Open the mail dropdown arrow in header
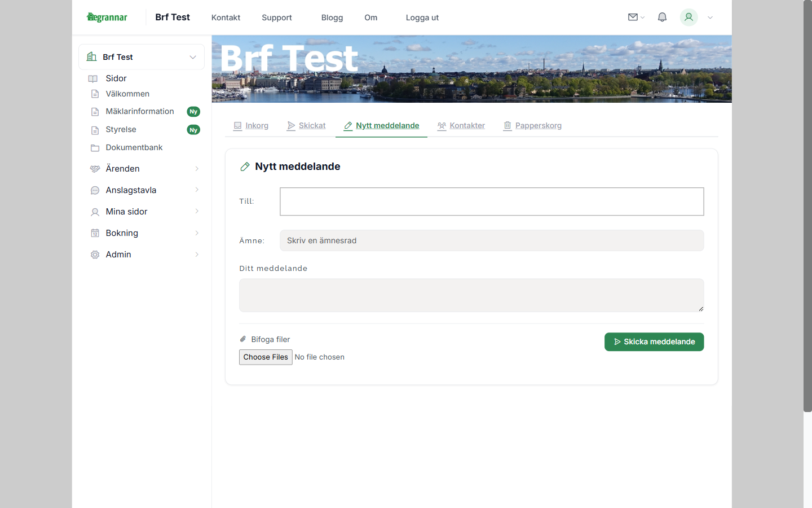This screenshot has height=508, width=812. tap(642, 17)
